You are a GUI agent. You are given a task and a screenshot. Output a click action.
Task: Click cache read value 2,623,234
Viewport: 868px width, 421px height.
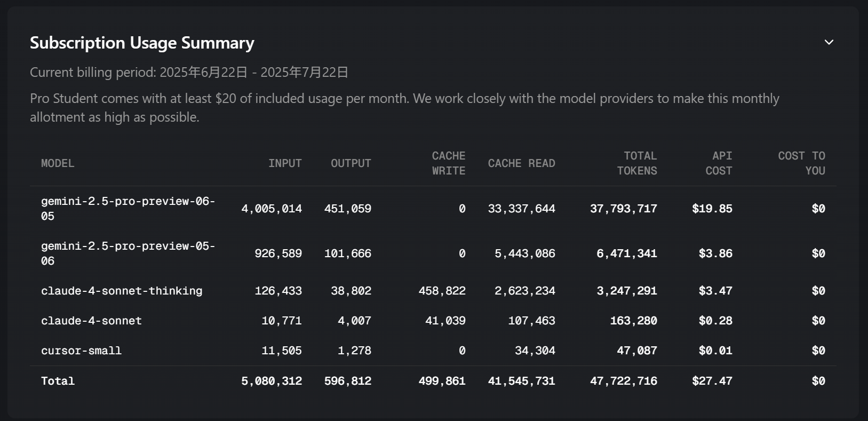click(x=525, y=291)
